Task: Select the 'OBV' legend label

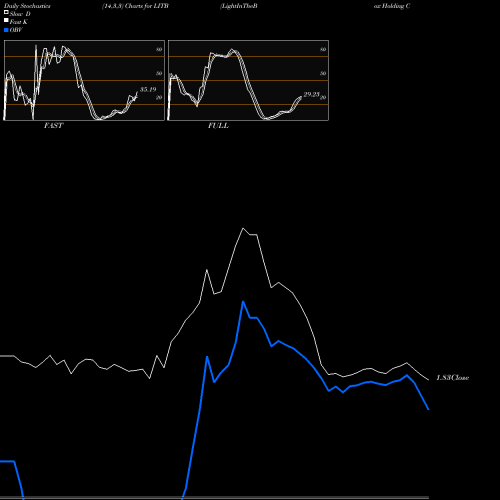Action: 16,30
